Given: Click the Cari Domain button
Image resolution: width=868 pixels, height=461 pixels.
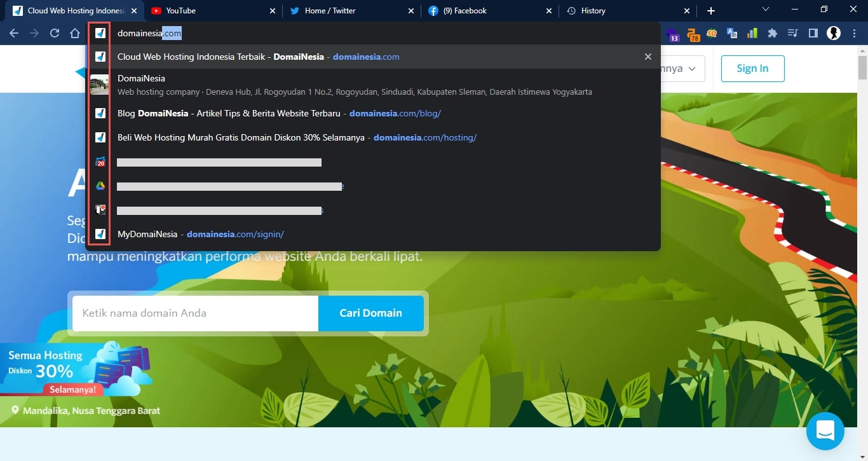Looking at the screenshot, I should coord(370,313).
